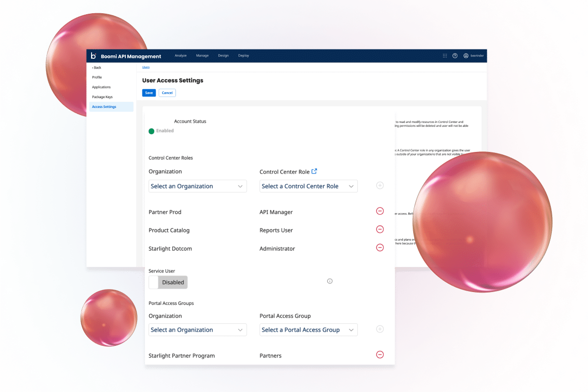Expand Control Center Roles organization dropdown

(197, 186)
